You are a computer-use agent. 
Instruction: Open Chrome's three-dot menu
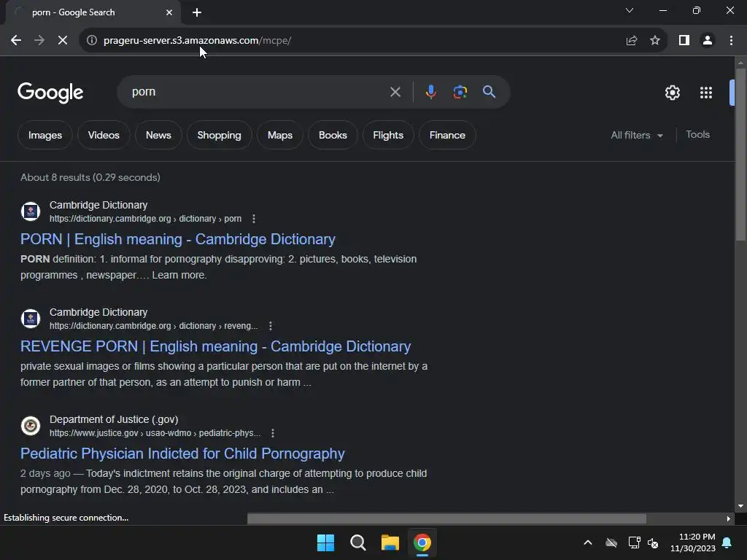pos(731,41)
